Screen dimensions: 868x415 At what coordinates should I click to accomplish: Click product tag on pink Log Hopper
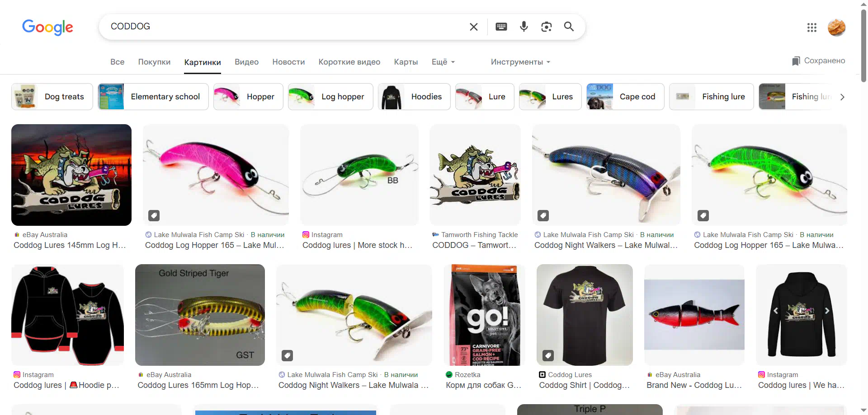pyautogui.click(x=154, y=215)
